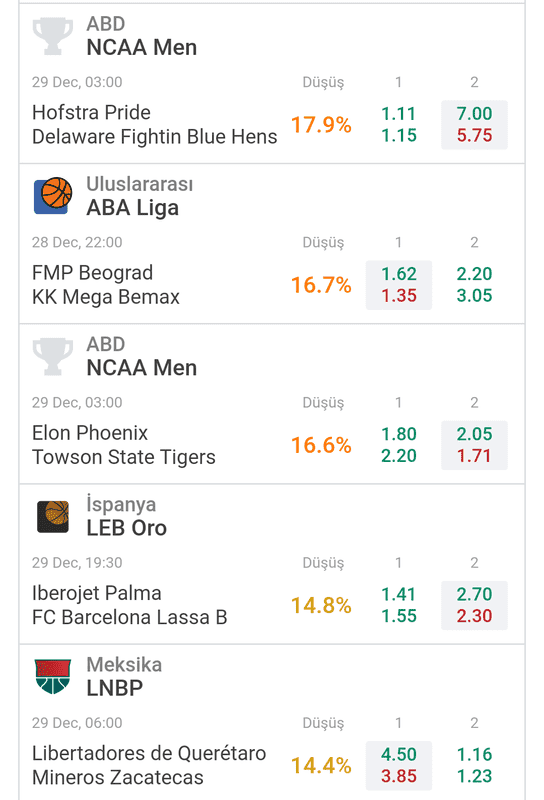
Task: Select the highlighted 2.70 / 2.30 odds box
Action: [474, 605]
